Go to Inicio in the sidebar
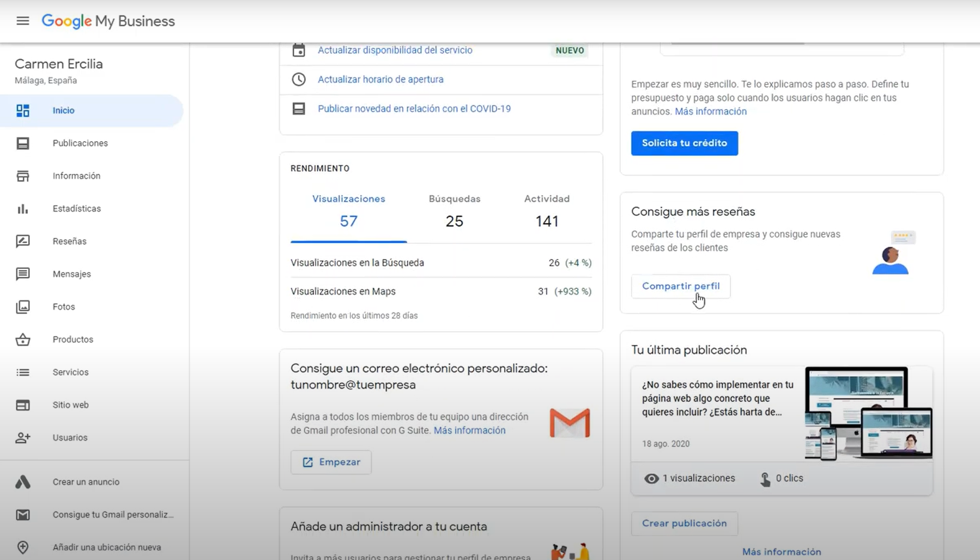The image size is (980, 560). point(63,111)
